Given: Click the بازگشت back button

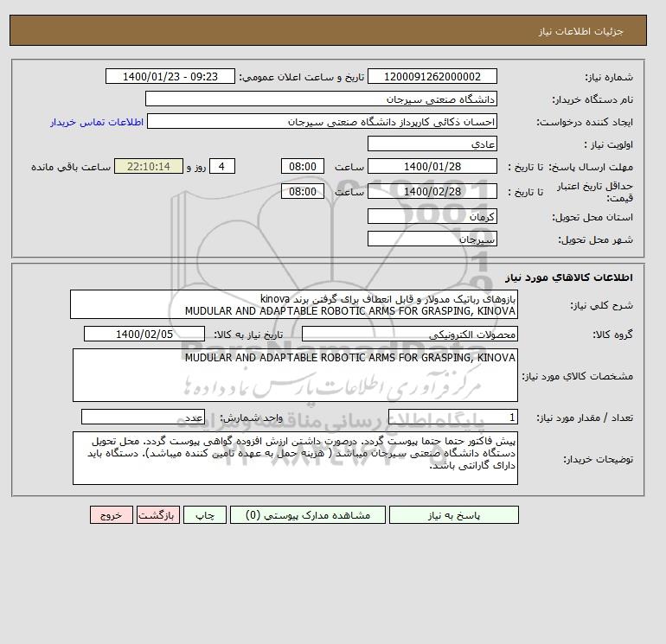Looking at the screenshot, I should pos(158,514).
